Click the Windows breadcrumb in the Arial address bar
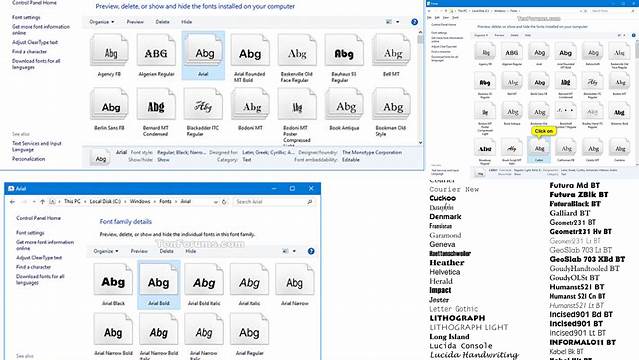 (x=140, y=201)
